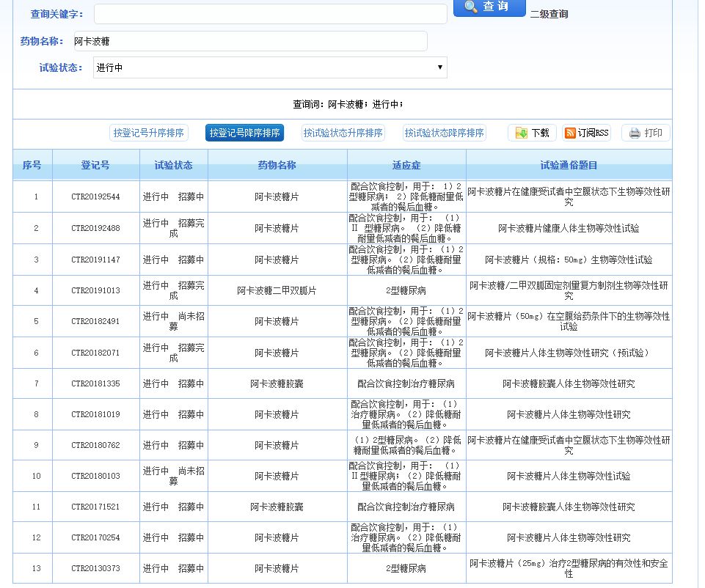Open registration CTR20130373
Image resolution: width=705 pixels, height=588 pixels.
coord(95,568)
